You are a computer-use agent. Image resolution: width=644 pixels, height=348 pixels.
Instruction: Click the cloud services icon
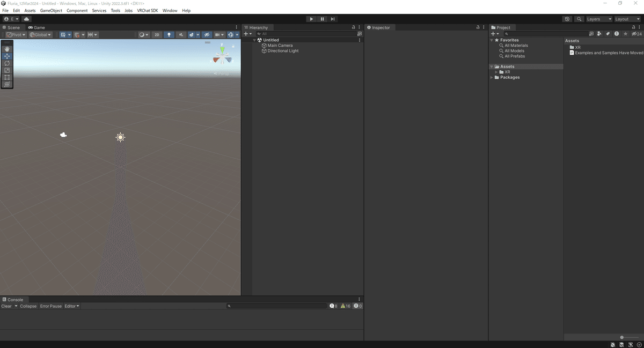[x=26, y=19]
